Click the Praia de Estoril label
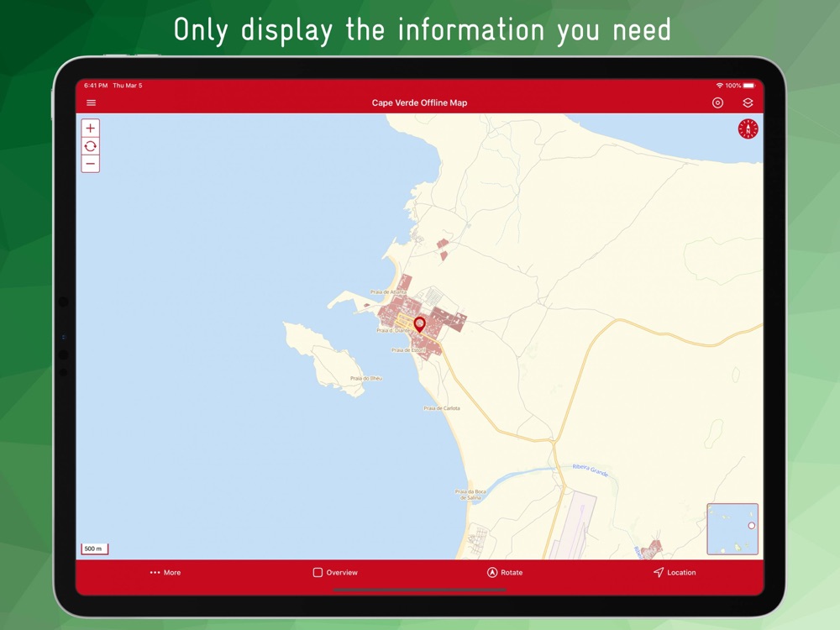This screenshot has height=630, width=840. 408,349
